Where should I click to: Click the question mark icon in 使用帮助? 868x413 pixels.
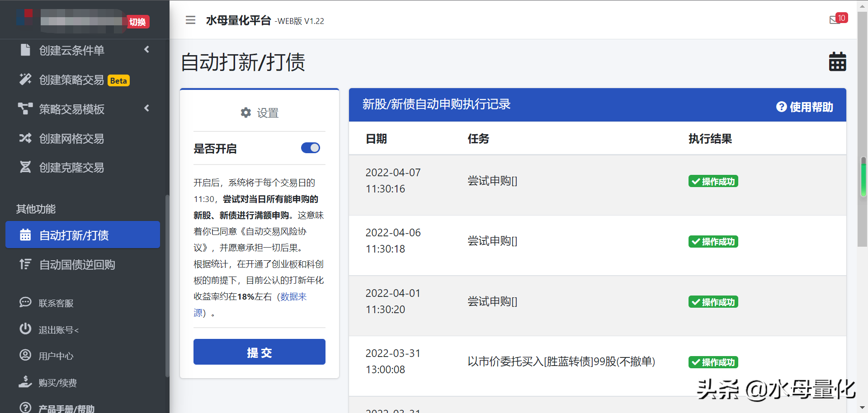point(782,107)
